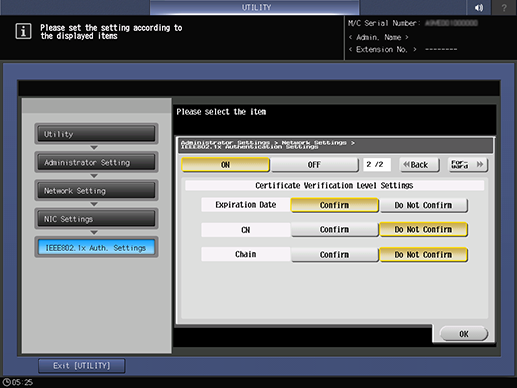Click the speaker sound icon
Screen dimensions: 517x388
(x=479, y=7)
